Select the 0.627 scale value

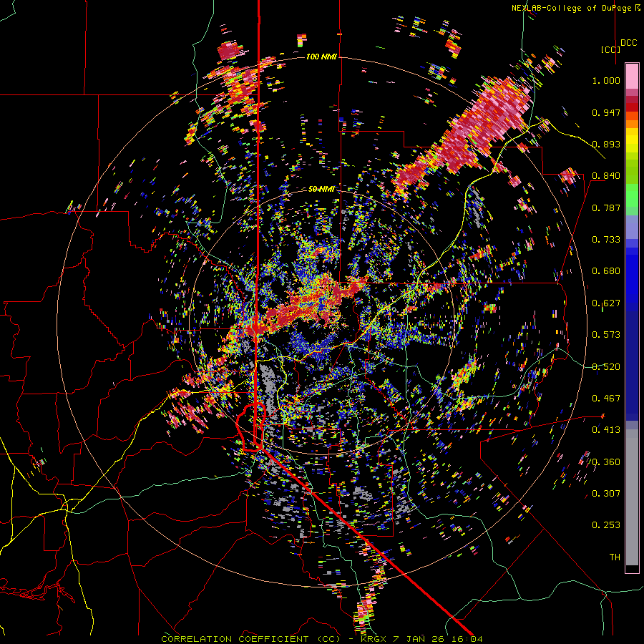[x=606, y=303]
